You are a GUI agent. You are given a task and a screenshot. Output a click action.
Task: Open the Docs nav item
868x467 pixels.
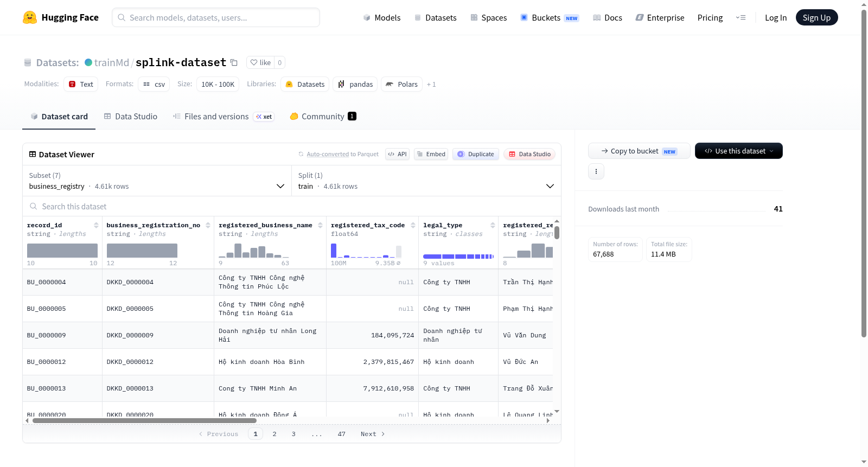(608, 17)
